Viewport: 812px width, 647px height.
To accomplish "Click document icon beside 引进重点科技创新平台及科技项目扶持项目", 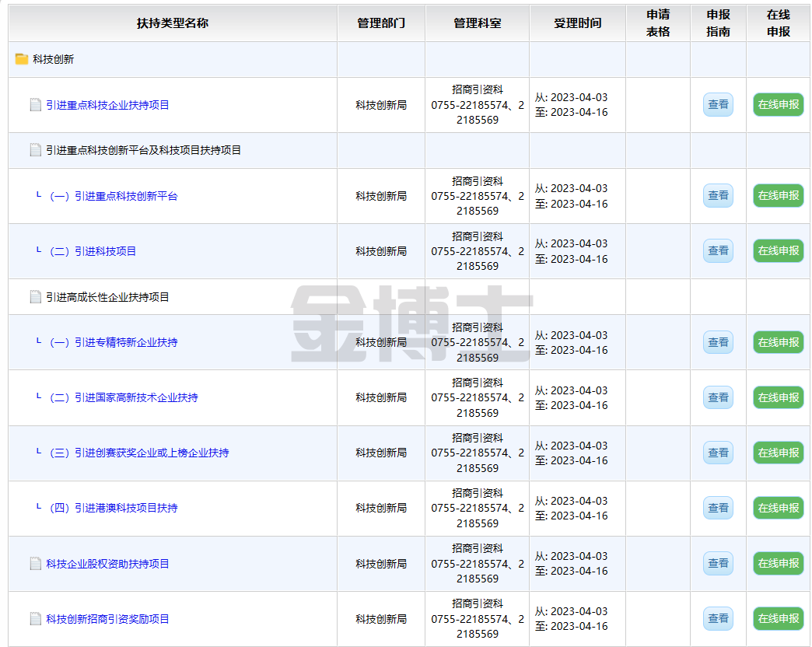I will click(x=35, y=150).
